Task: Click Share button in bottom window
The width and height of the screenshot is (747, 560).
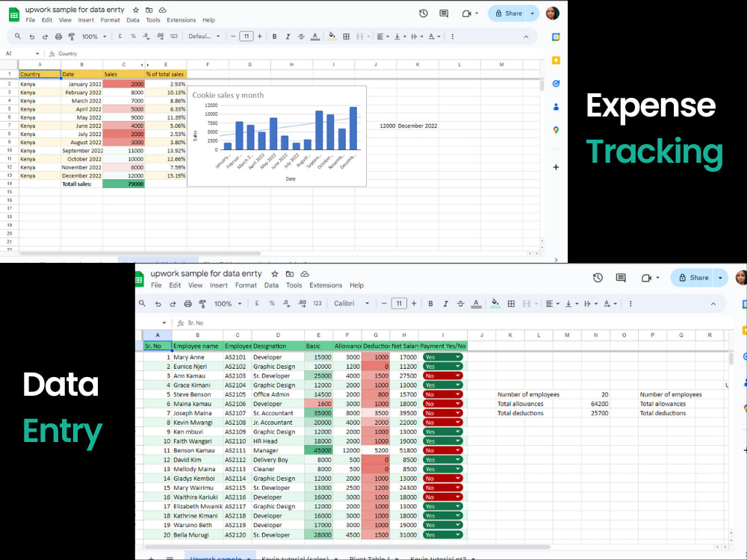Action: click(693, 278)
